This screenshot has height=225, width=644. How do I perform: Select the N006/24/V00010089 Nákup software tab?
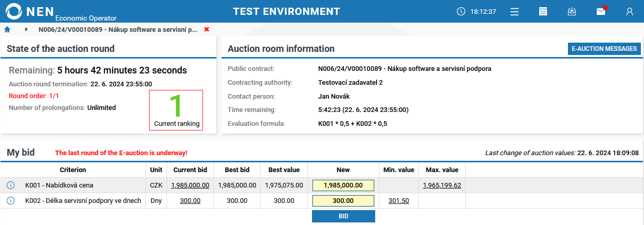118,29
